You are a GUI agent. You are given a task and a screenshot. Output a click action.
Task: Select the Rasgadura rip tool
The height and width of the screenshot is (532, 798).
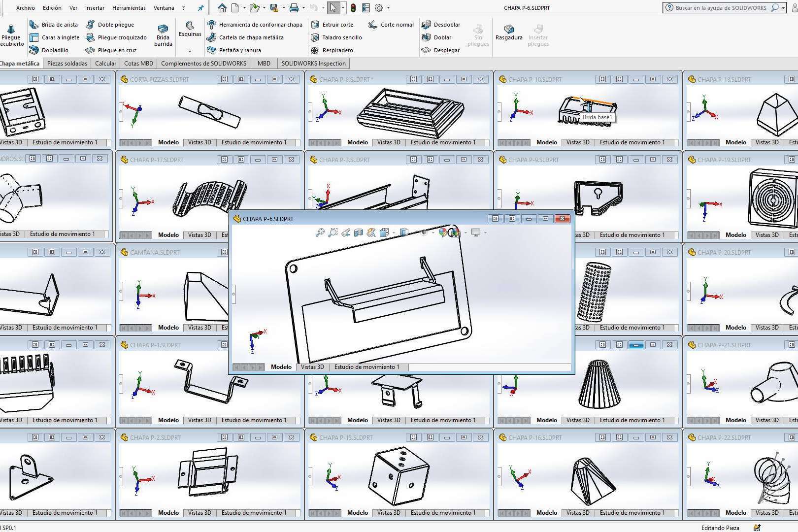tap(508, 33)
